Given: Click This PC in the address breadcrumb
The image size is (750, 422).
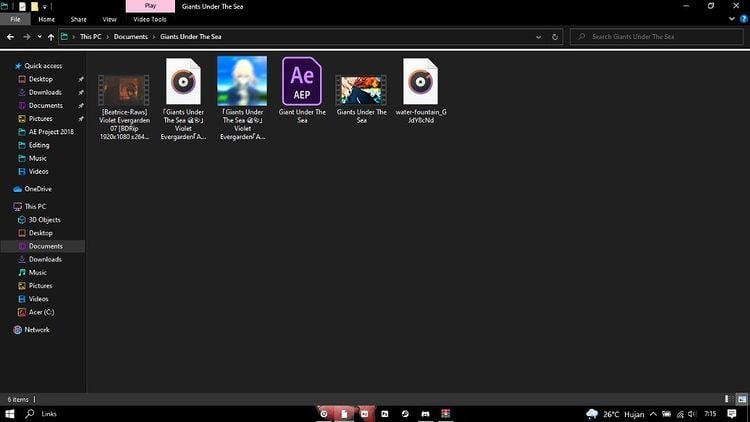Looking at the screenshot, I should pyautogui.click(x=90, y=37).
